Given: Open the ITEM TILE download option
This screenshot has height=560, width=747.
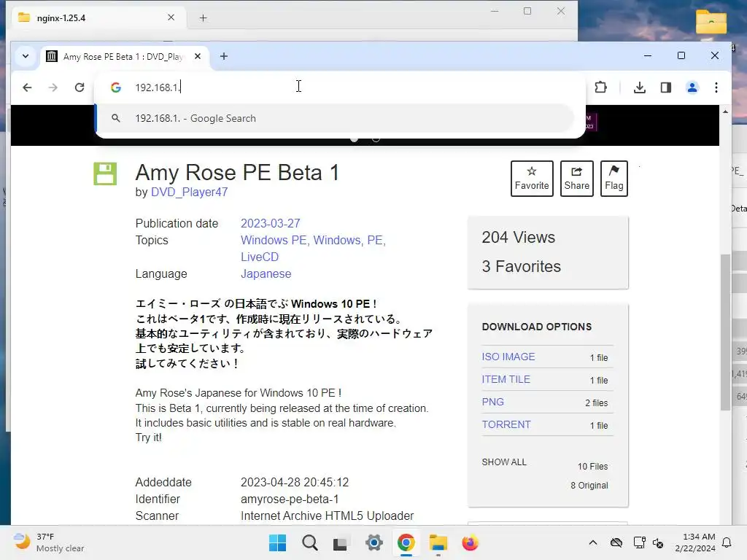Looking at the screenshot, I should click(x=506, y=379).
